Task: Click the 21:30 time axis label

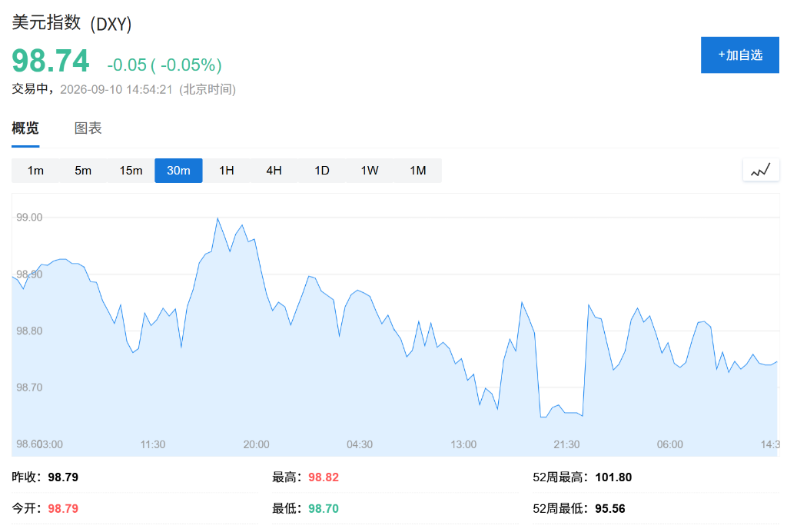Action: (x=566, y=444)
